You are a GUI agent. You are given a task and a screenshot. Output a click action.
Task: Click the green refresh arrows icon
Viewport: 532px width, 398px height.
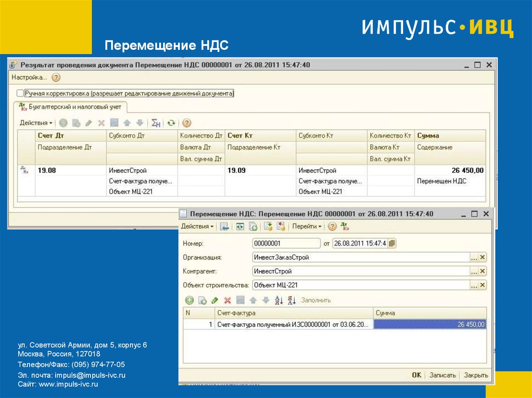point(171,123)
